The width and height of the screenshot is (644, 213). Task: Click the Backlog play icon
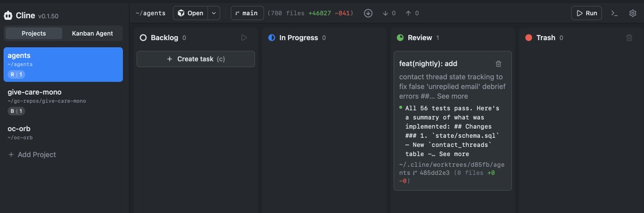coord(244,38)
